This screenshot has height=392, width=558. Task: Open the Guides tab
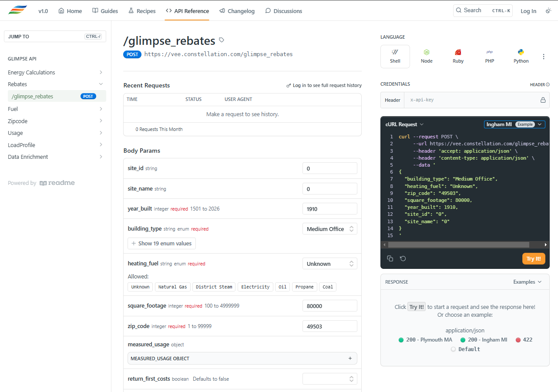click(105, 11)
